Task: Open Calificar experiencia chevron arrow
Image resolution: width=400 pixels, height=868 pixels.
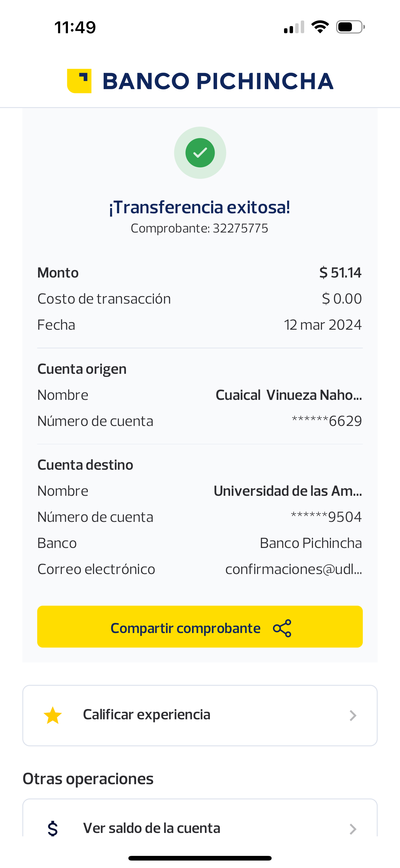Action: tap(353, 715)
